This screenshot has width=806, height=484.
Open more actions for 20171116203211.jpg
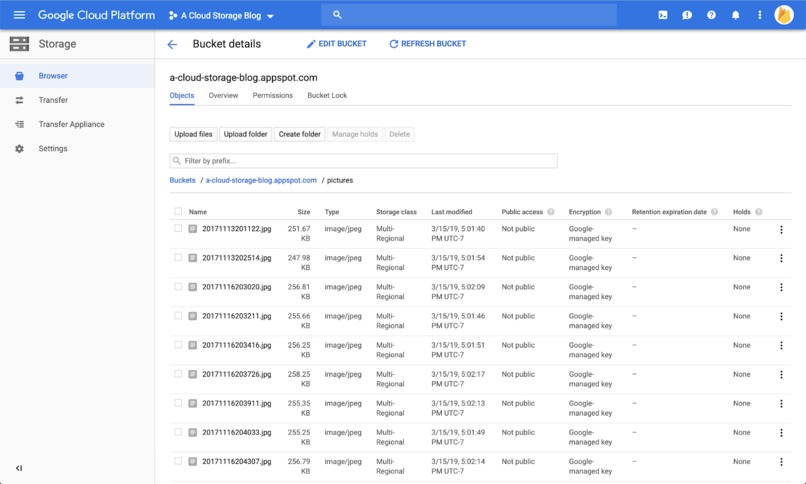(781, 317)
